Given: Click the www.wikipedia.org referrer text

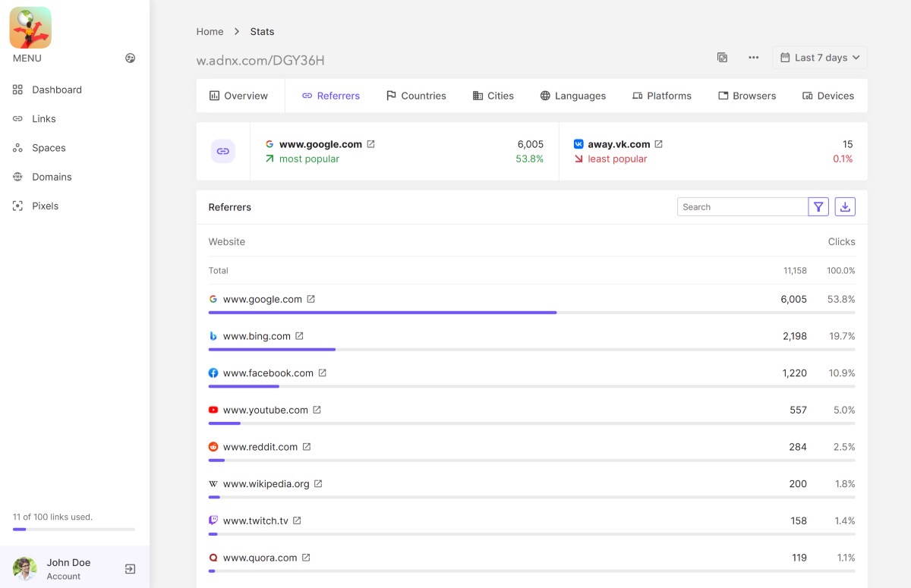Looking at the screenshot, I should point(266,484).
